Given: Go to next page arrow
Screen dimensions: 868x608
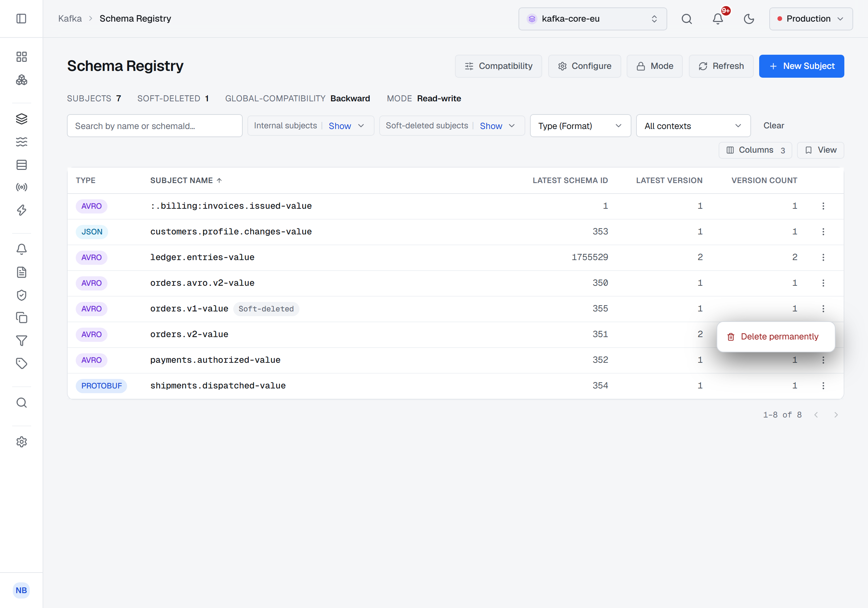Looking at the screenshot, I should 836,415.
